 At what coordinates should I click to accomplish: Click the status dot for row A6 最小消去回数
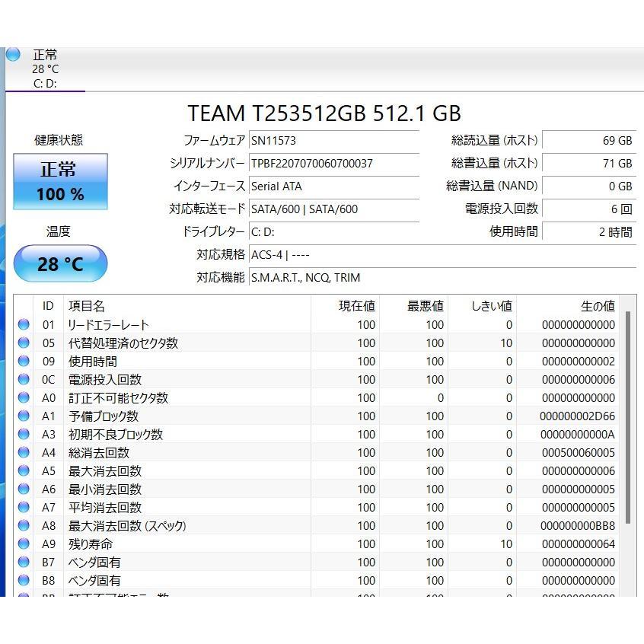pos(24,489)
